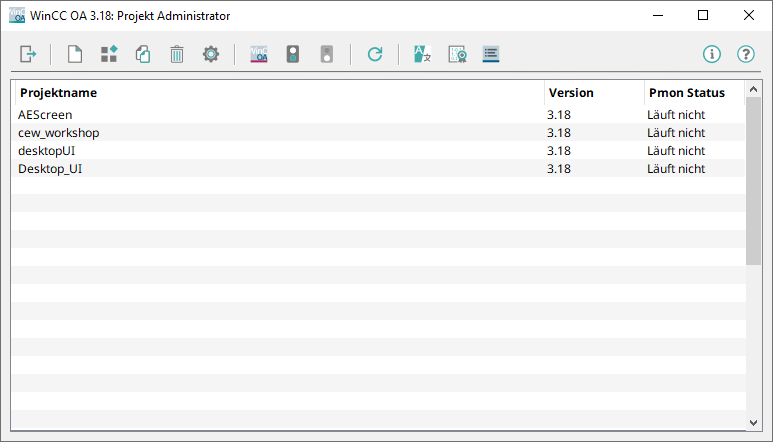Launch the WinCC OA console icon
The image size is (773, 442).
tap(259, 54)
